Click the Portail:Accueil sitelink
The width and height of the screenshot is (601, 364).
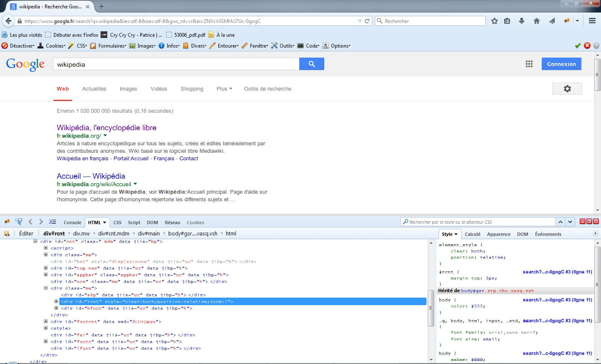pos(131,159)
